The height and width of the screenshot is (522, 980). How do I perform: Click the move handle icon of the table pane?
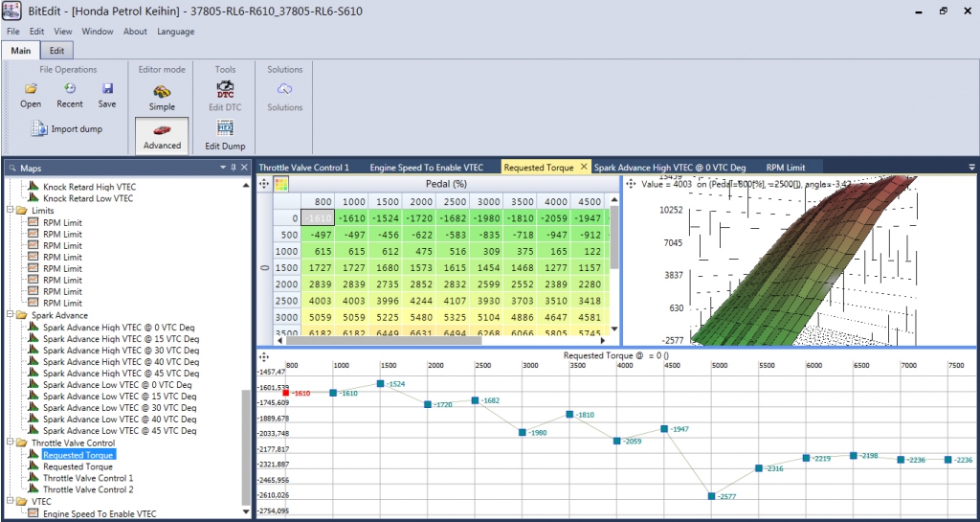pos(264,184)
